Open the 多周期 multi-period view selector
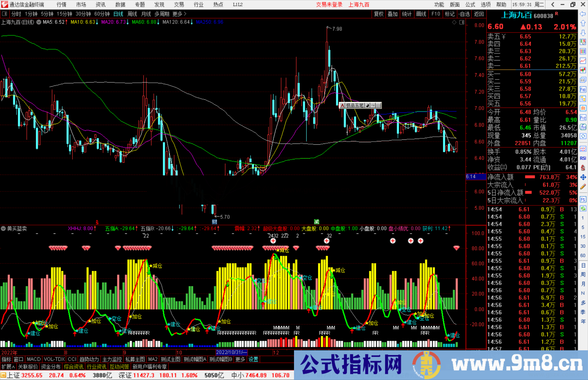 click(x=162, y=14)
